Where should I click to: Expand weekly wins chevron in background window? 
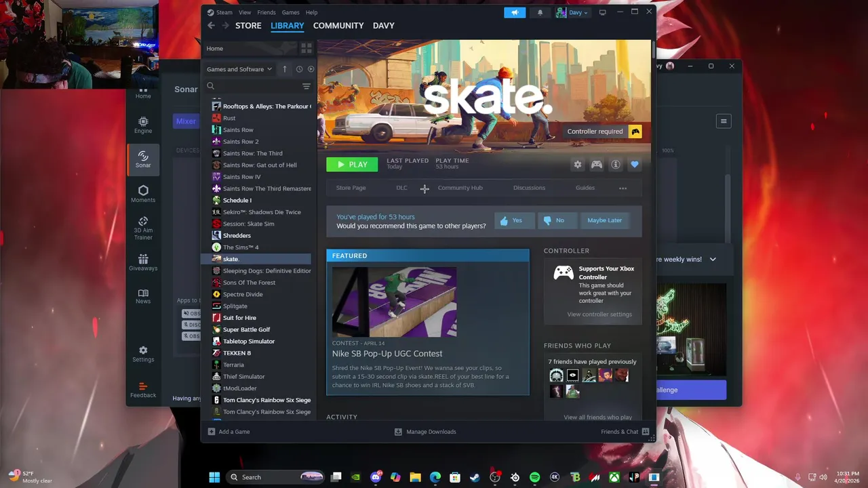713,260
